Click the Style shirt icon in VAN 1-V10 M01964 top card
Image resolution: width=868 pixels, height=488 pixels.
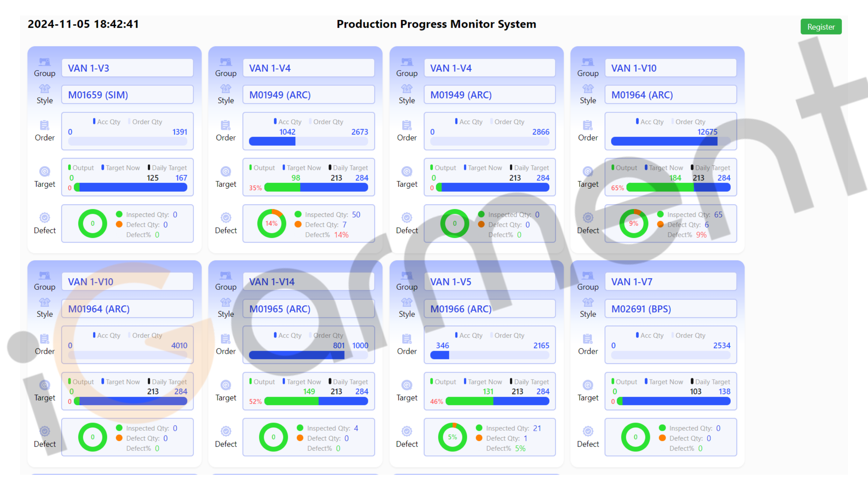[x=588, y=89]
